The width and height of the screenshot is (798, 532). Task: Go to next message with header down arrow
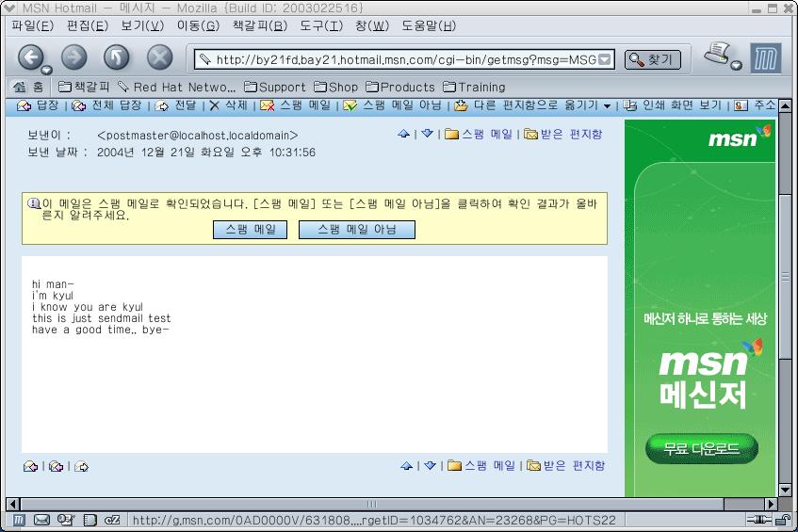pyautogui.click(x=427, y=134)
